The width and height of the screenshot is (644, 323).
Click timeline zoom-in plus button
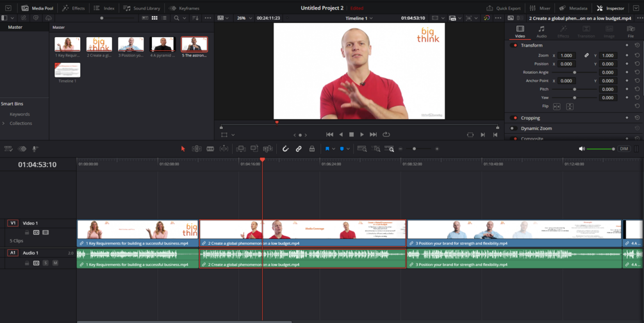(x=437, y=149)
